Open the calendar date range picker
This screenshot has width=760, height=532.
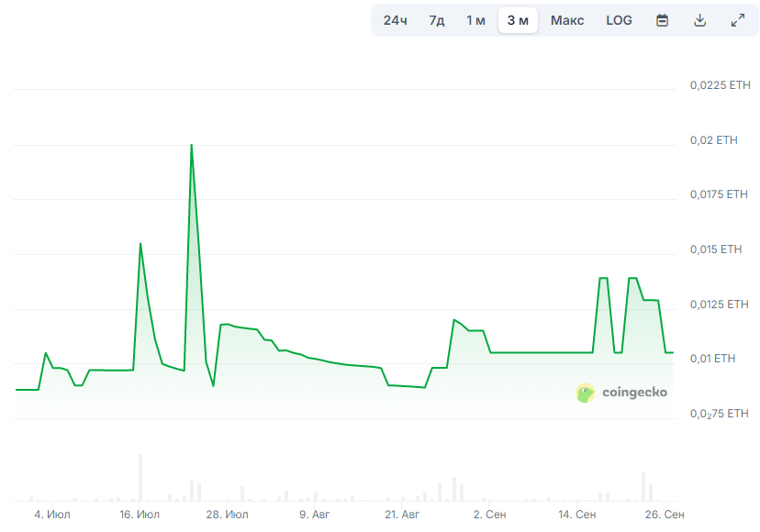click(x=662, y=20)
